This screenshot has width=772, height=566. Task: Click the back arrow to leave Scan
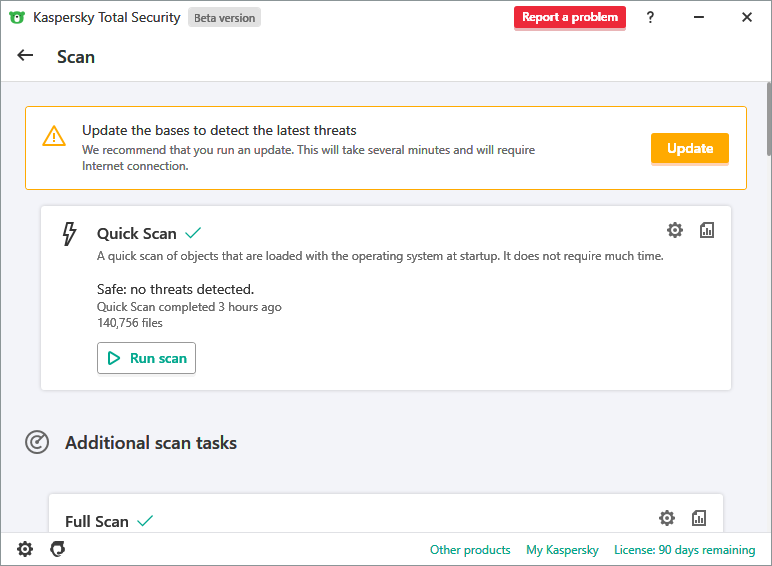26,56
